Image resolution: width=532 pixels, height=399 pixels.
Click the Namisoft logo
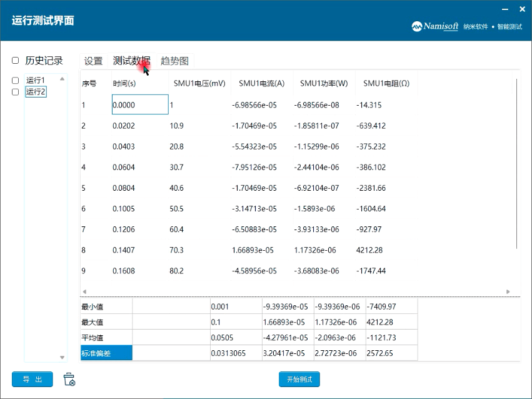tap(434, 26)
